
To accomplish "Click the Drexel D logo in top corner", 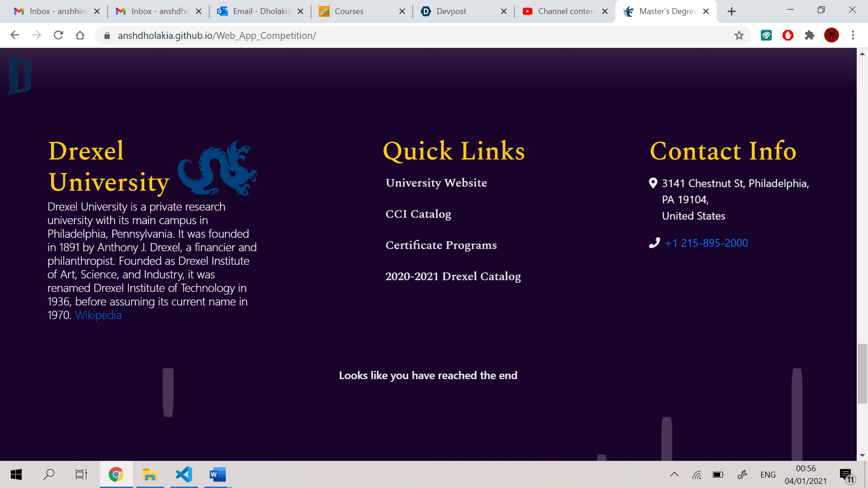I will (x=19, y=75).
